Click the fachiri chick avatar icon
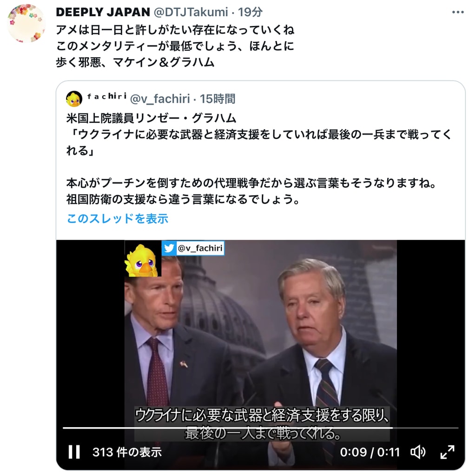Screen dimensions: 476x475 [x=74, y=99]
